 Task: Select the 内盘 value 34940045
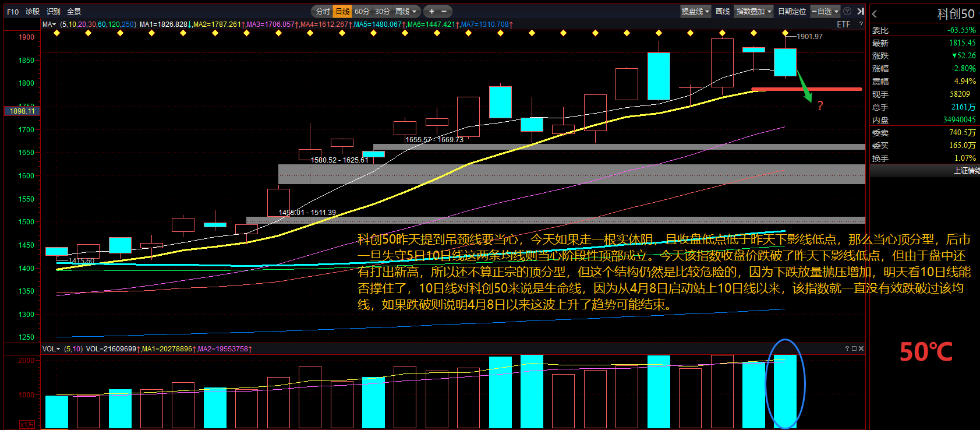(x=960, y=120)
